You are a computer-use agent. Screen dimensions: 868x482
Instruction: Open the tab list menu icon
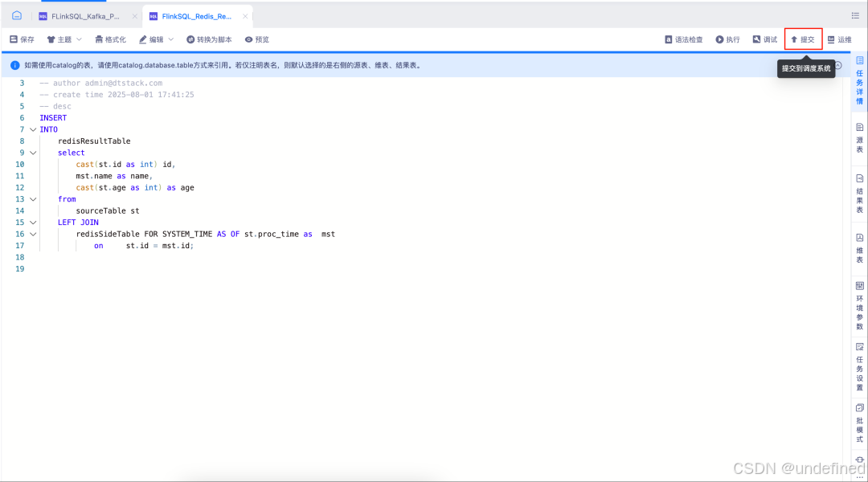(855, 15)
